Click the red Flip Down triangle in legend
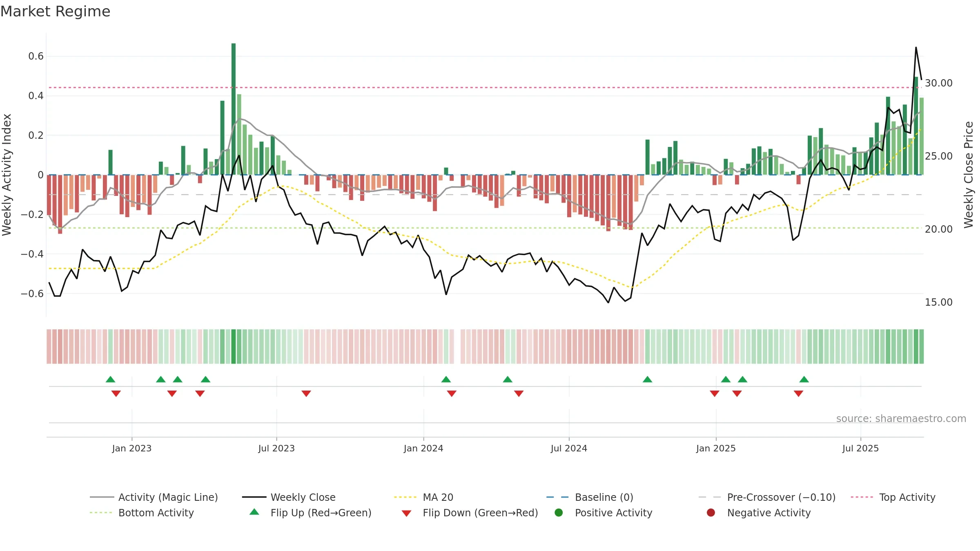The image size is (980, 551). click(406, 513)
